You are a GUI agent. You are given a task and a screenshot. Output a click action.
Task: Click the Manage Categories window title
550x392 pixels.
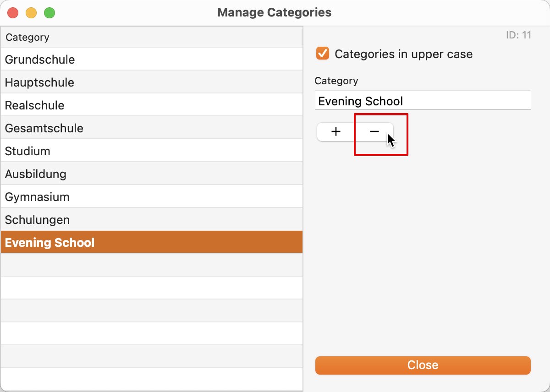274,12
